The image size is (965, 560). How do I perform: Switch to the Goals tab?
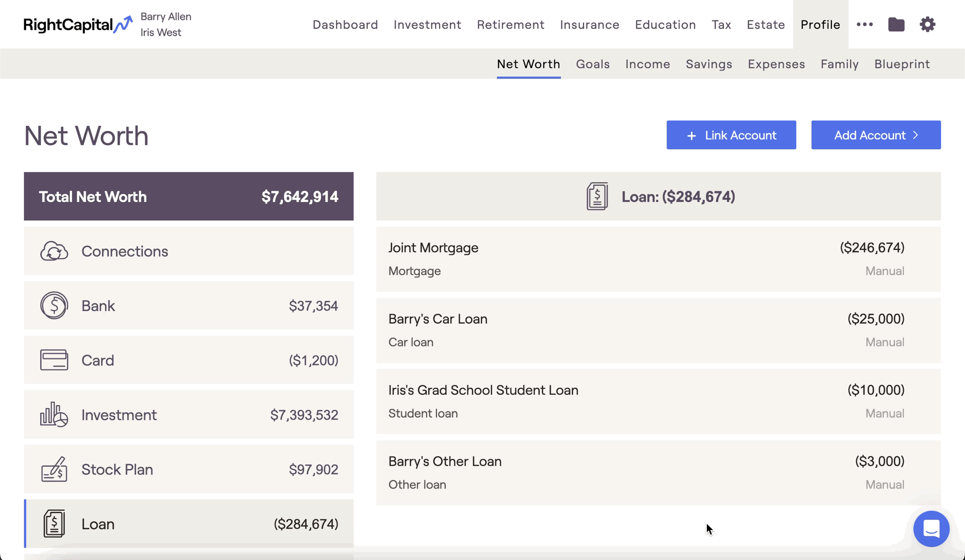coord(593,64)
